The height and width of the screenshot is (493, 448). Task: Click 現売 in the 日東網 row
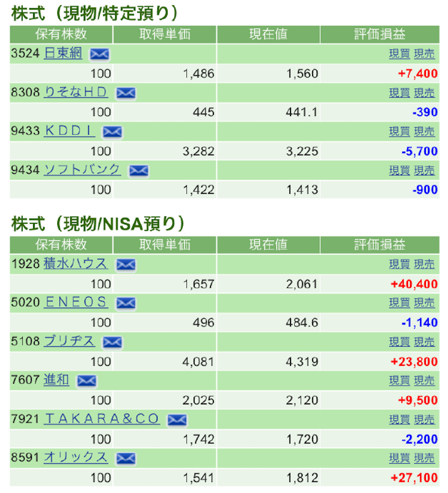point(424,54)
